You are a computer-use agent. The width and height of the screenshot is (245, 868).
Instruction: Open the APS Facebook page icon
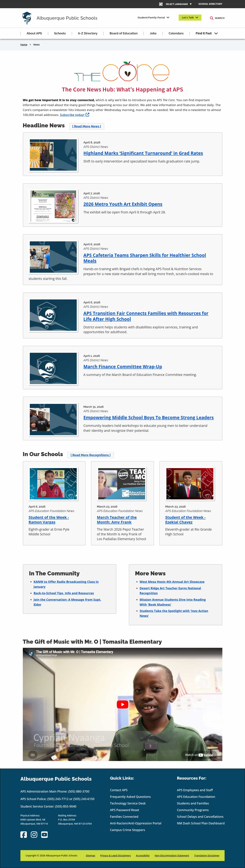click(23, 834)
